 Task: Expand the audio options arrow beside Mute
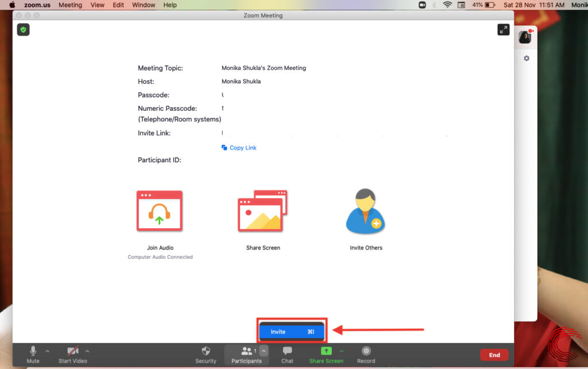[47, 351]
